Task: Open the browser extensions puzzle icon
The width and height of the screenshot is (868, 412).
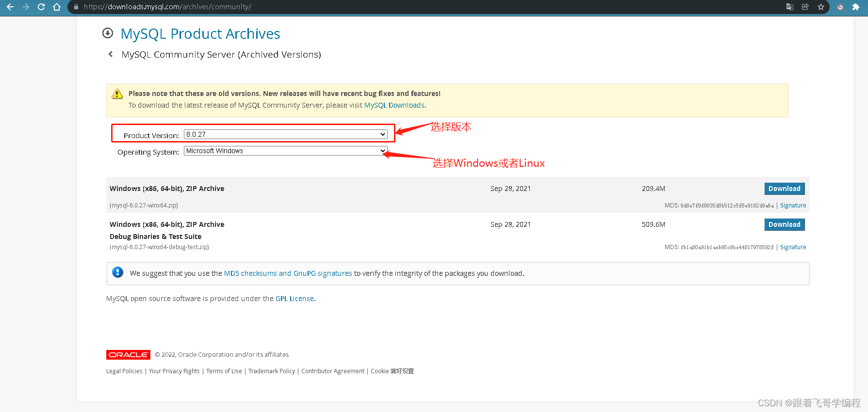Action: coord(856,7)
